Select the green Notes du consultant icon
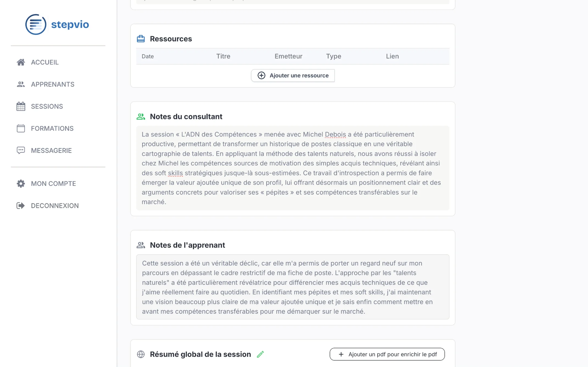This screenshot has height=367, width=588. tap(141, 116)
